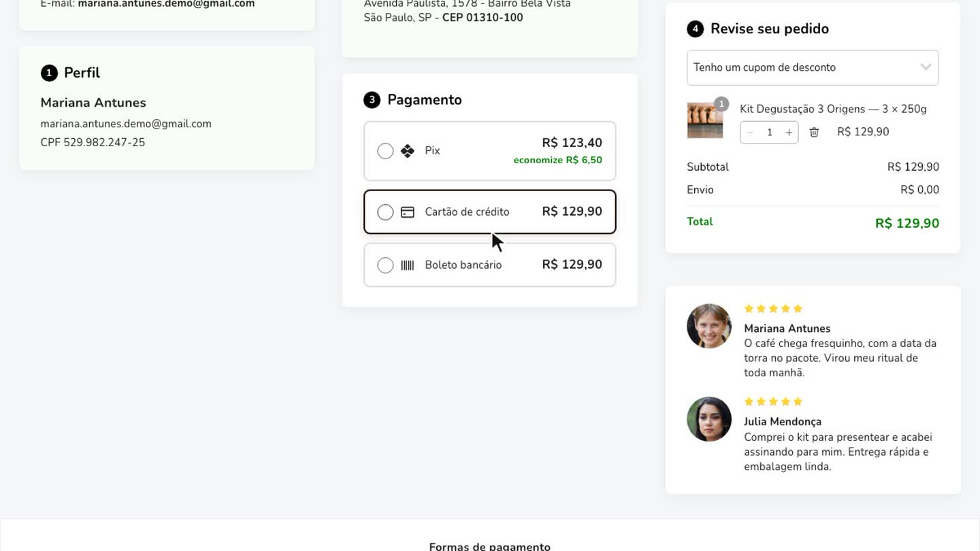Select the Pix radio button
The height and width of the screenshot is (551, 980).
pos(385,151)
